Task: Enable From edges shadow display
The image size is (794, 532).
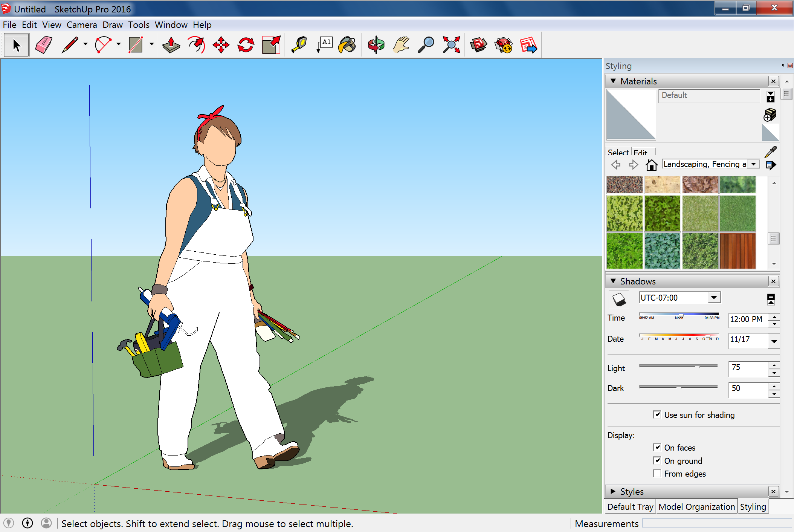Action: click(657, 474)
